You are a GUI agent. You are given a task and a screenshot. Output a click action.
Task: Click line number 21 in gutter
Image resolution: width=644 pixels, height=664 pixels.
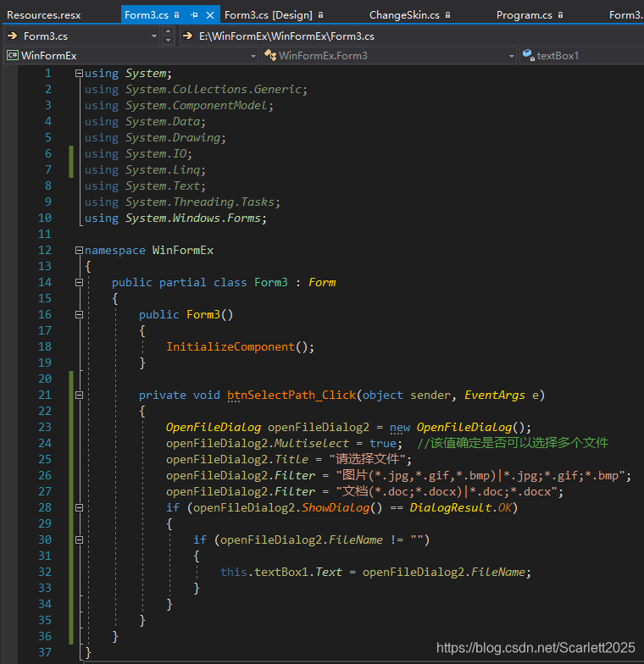click(x=45, y=395)
